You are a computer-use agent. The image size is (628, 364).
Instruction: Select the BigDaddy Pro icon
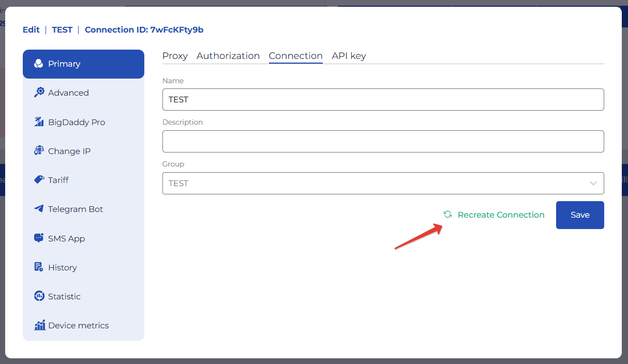[39, 122]
